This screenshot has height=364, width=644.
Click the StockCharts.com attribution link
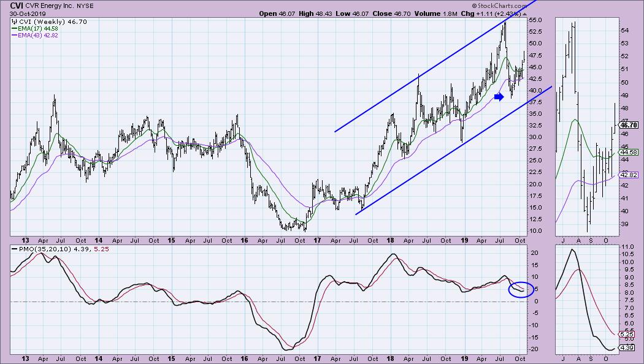click(x=499, y=6)
